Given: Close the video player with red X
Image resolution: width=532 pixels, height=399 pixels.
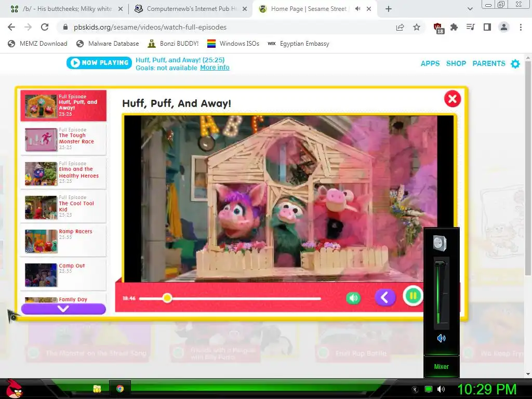Looking at the screenshot, I should [x=453, y=99].
